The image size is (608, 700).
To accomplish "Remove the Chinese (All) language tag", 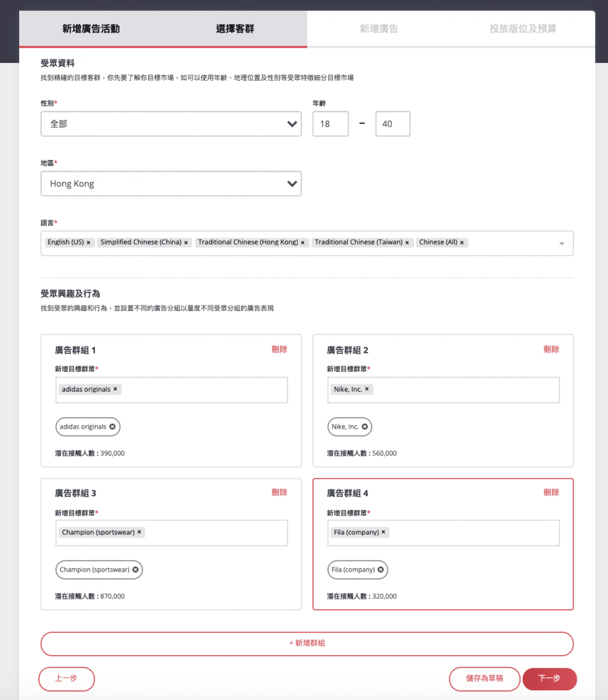I will pyautogui.click(x=462, y=243).
